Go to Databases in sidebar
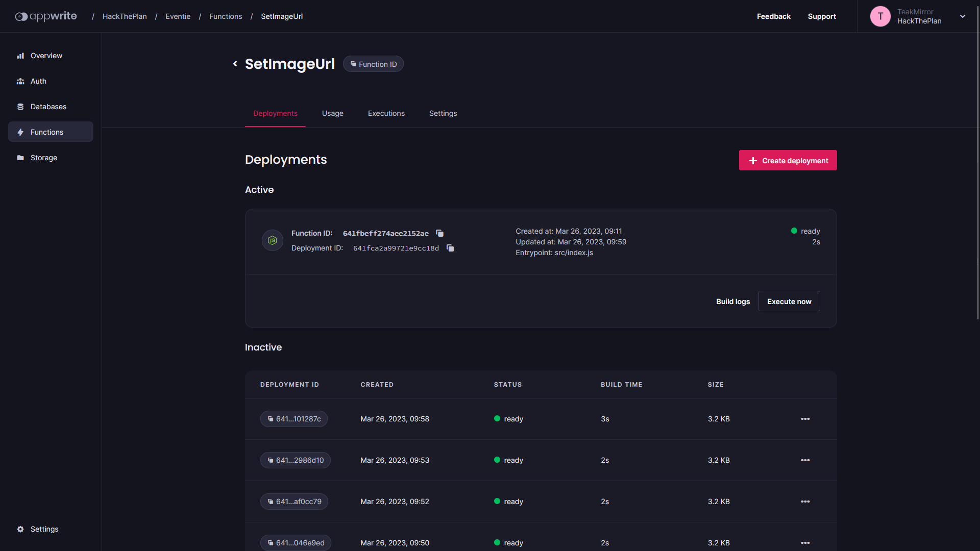 pos(48,107)
